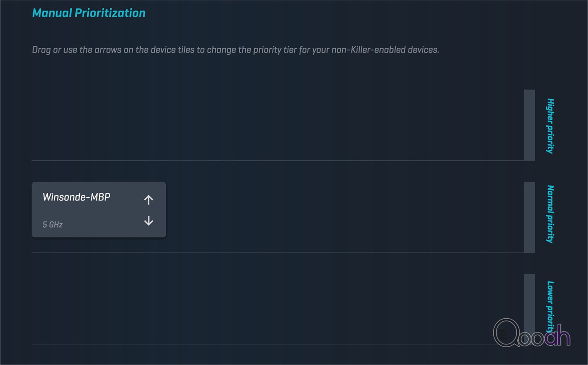Click the drag-or-use-arrows instruction text

click(x=235, y=50)
